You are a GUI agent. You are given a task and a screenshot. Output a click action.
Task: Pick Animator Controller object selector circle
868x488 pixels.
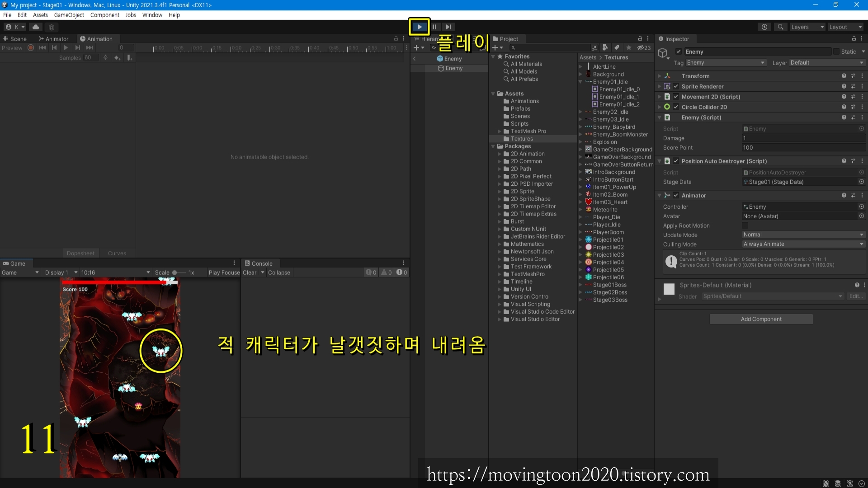tap(862, 207)
